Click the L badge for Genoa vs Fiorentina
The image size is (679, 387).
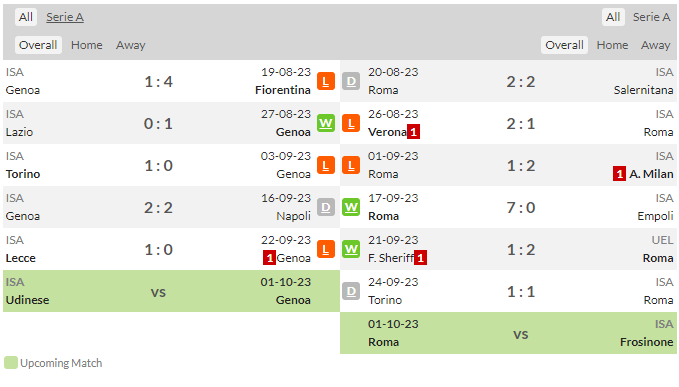[x=326, y=81]
